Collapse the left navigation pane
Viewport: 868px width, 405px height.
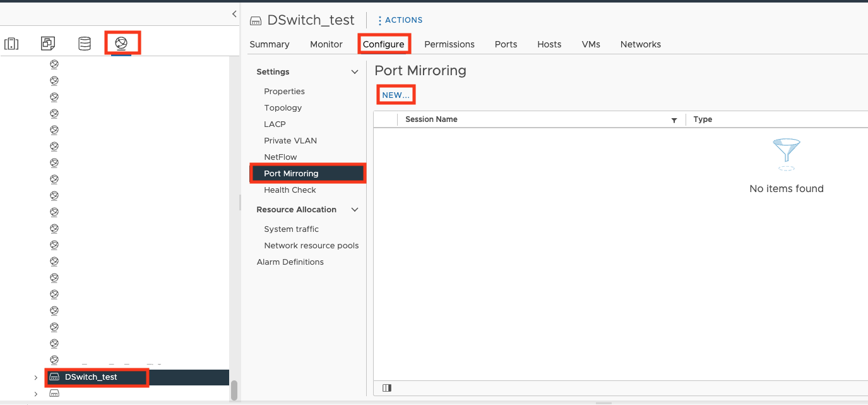coord(234,13)
